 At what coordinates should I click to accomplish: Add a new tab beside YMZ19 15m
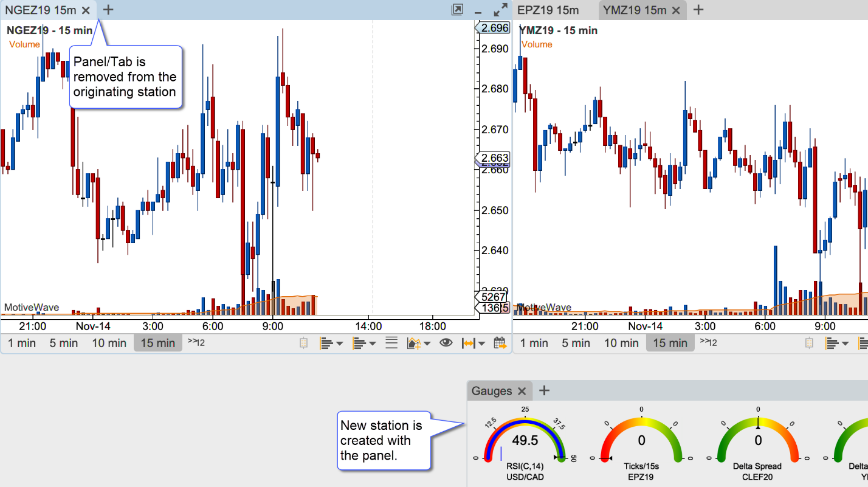699,10
